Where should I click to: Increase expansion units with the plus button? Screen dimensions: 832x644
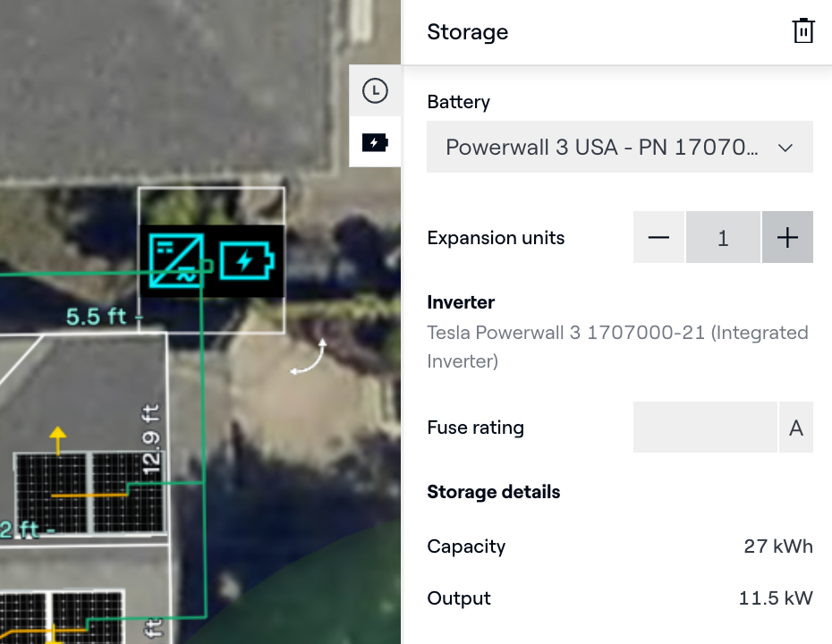[x=787, y=238]
